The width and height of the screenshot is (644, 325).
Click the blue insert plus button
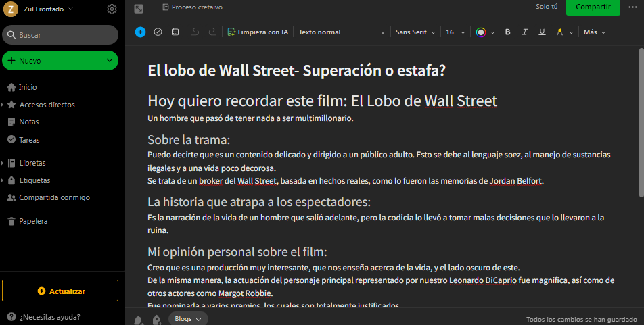[140, 32]
